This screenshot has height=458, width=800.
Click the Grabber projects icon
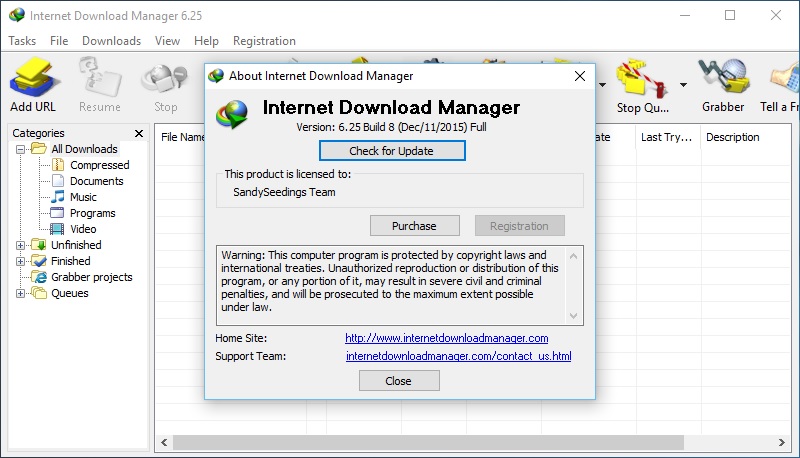click(39, 277)
